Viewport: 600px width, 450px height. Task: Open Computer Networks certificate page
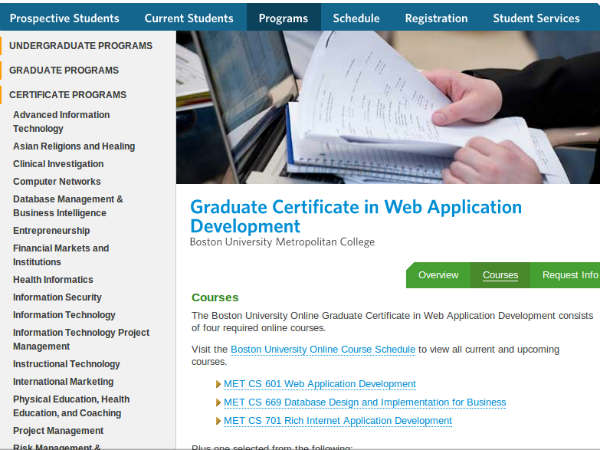(x=57, y=181)
